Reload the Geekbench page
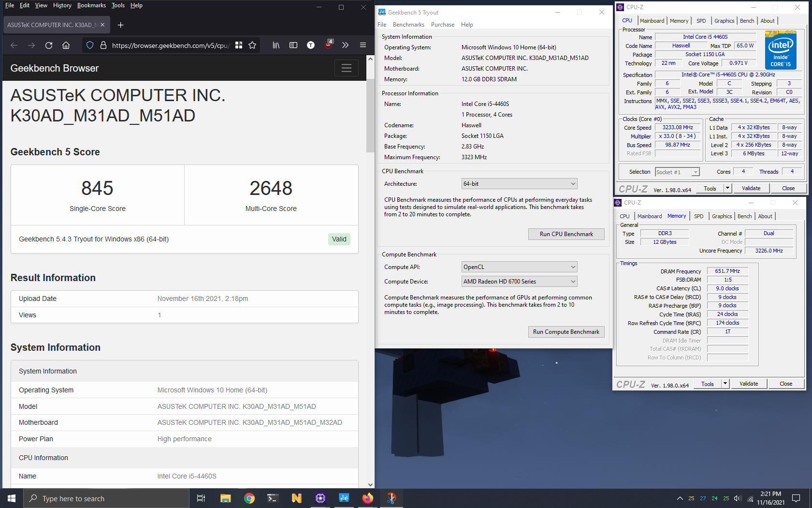 49,45
